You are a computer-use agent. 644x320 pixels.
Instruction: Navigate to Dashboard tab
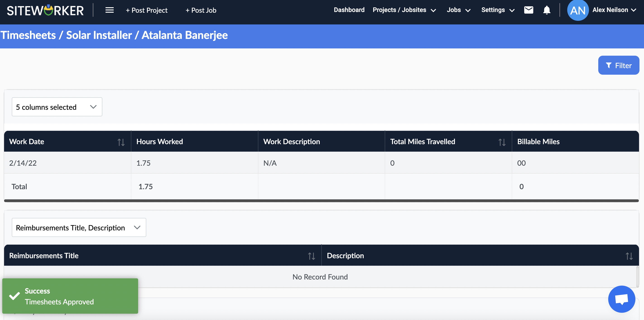(x=349, y=10)
